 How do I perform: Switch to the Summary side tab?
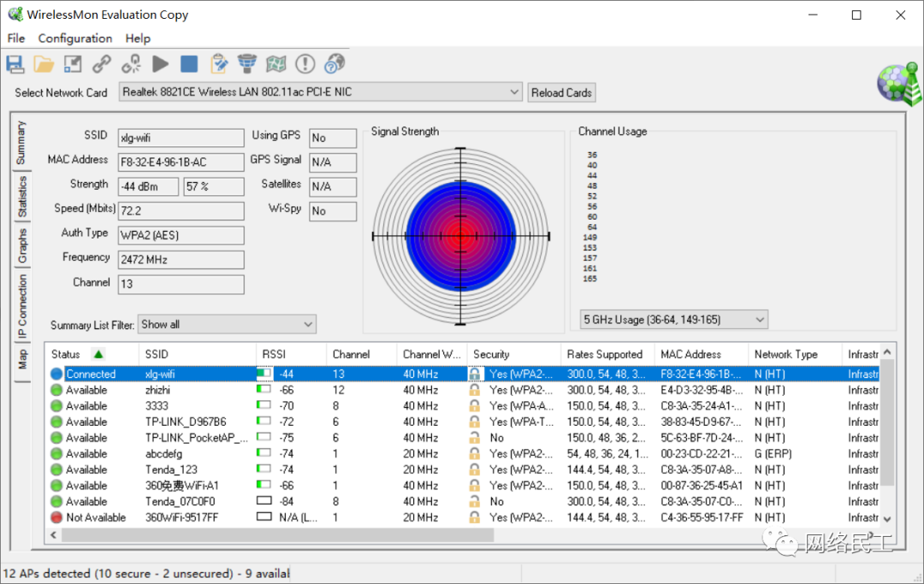21,143
